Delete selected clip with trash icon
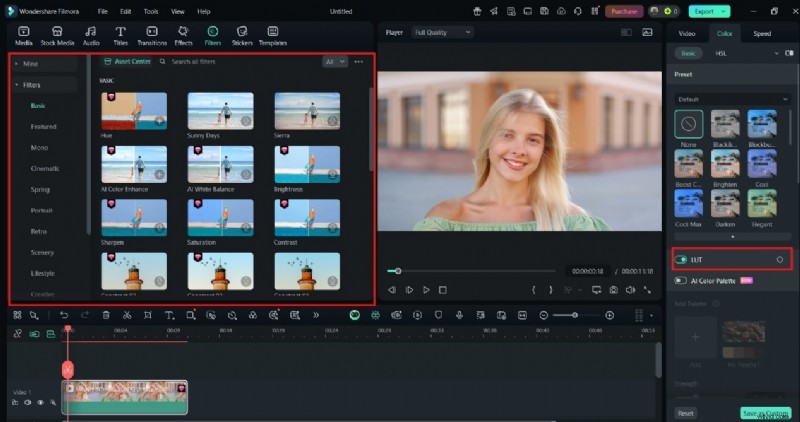This screenshot has width=800, height=422. 106,315
